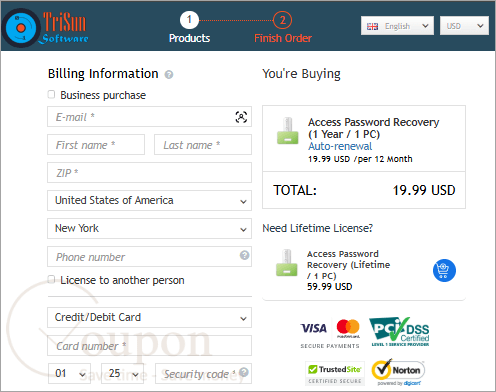Click the SECURE PAYMENTS caption

(x=330, y=346)
